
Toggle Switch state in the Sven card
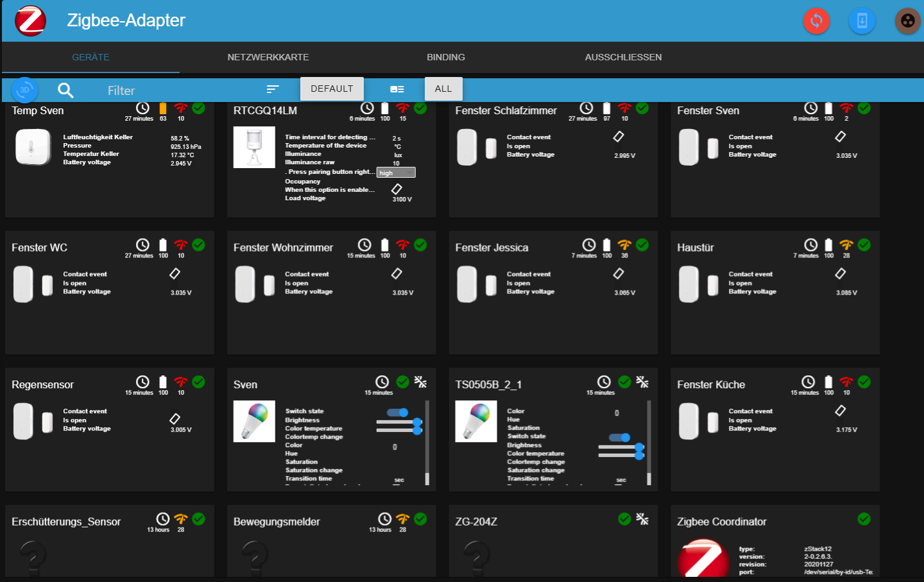point(398,412)
